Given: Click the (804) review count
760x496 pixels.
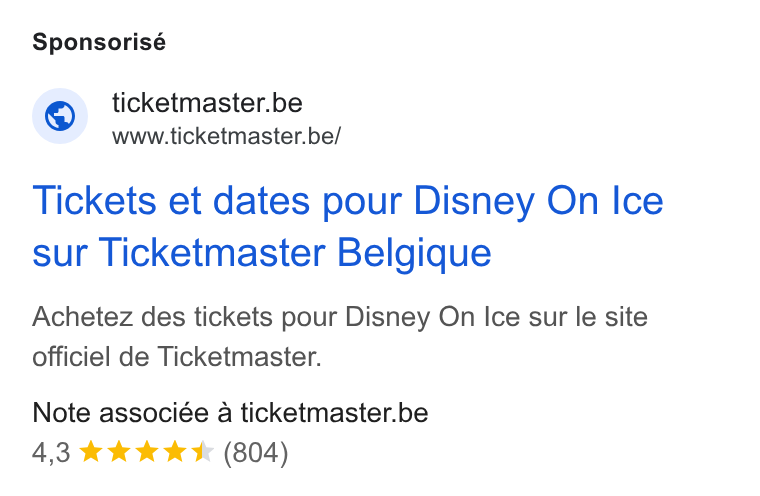Looking at the screenshot, I should click(255, 453).
